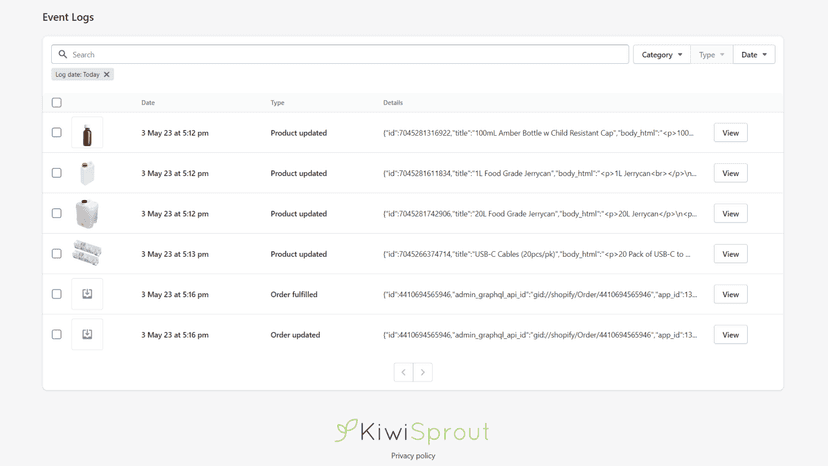Click the 100mL Amber Bottle details text
Viewport: 828px width, 466px height.
click(538, 133)
